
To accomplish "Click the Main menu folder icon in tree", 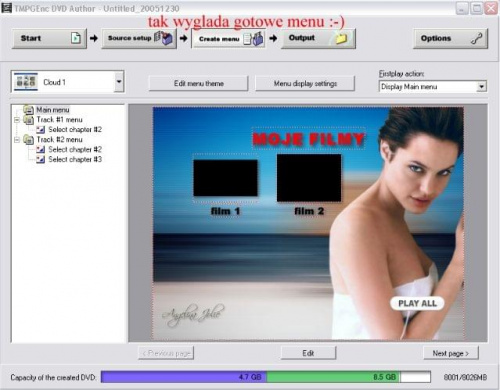I will coord(29,110).
